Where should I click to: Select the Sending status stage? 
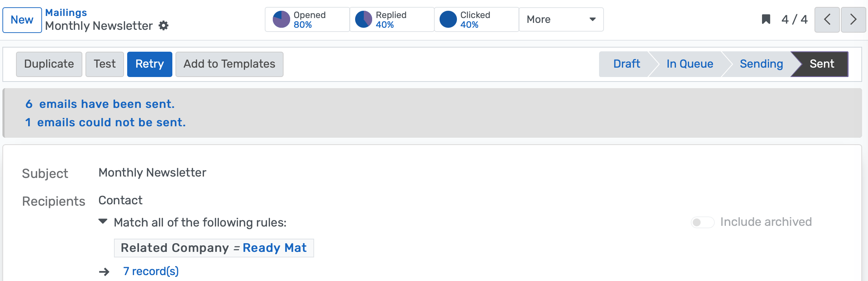click(761, 64)
